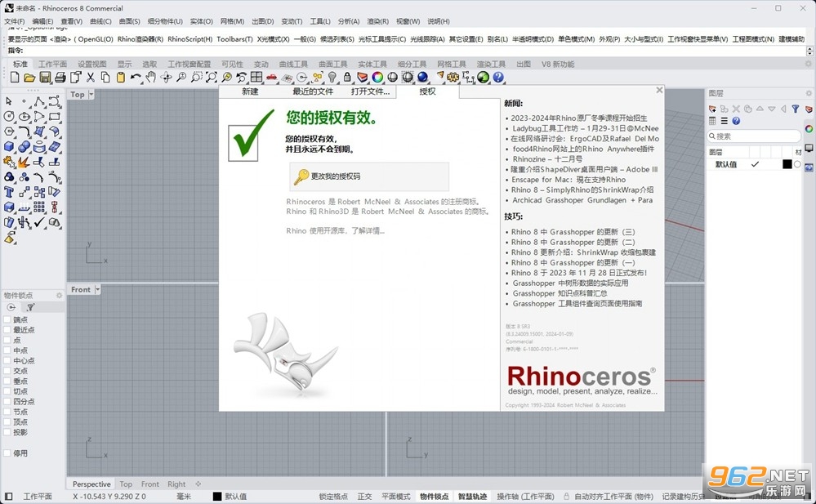The image size is (816, 504).
Task: Select the Polyline tool in the left toolbox
Action: [39, 101]
